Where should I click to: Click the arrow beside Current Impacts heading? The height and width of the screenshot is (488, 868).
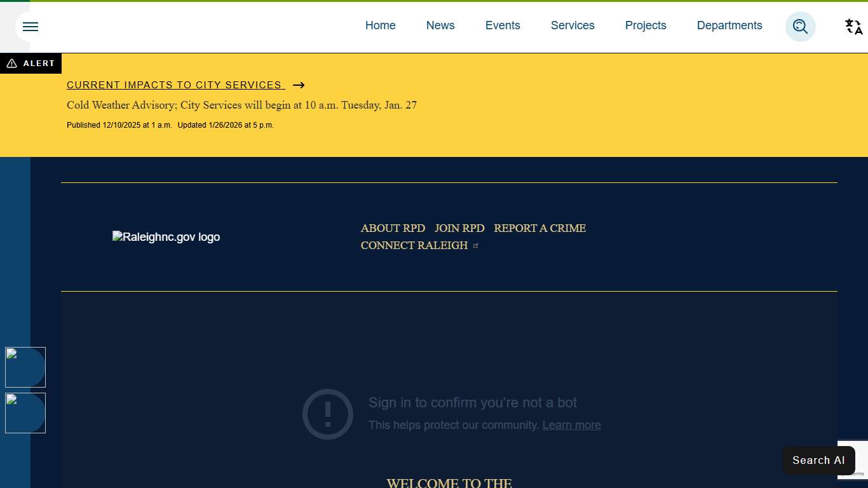(299, 85)
